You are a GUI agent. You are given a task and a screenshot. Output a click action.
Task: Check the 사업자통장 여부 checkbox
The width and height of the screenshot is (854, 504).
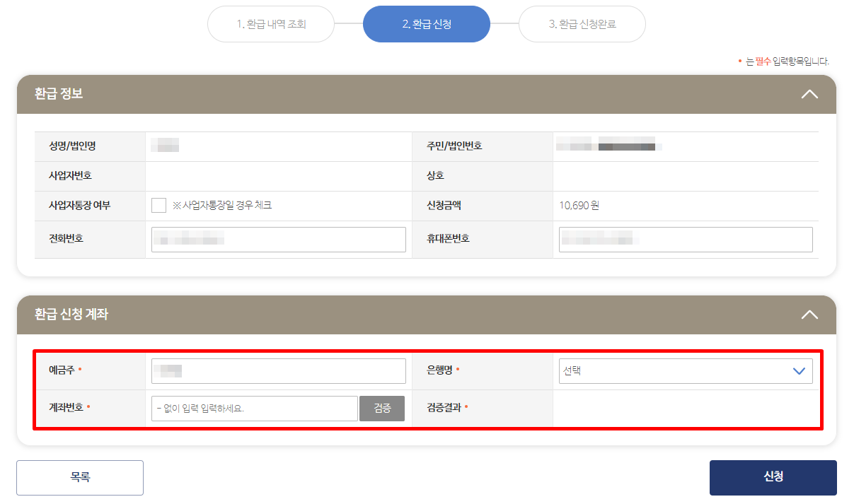[x=158, y=206]
